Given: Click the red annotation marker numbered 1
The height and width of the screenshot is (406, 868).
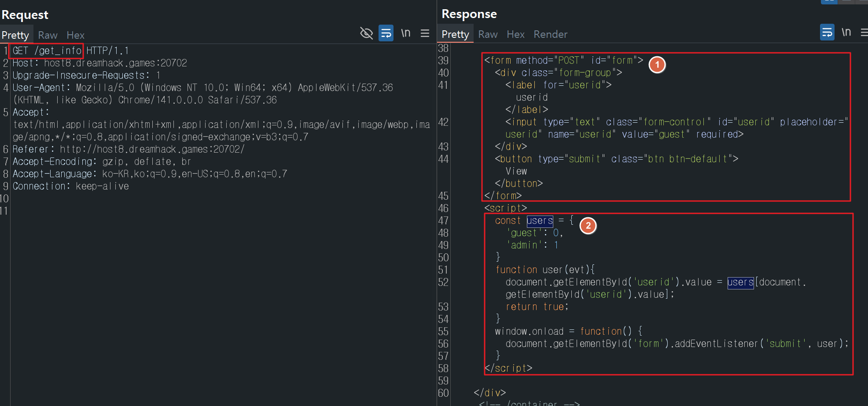Looking at the screenshot, I should (657, 65).
